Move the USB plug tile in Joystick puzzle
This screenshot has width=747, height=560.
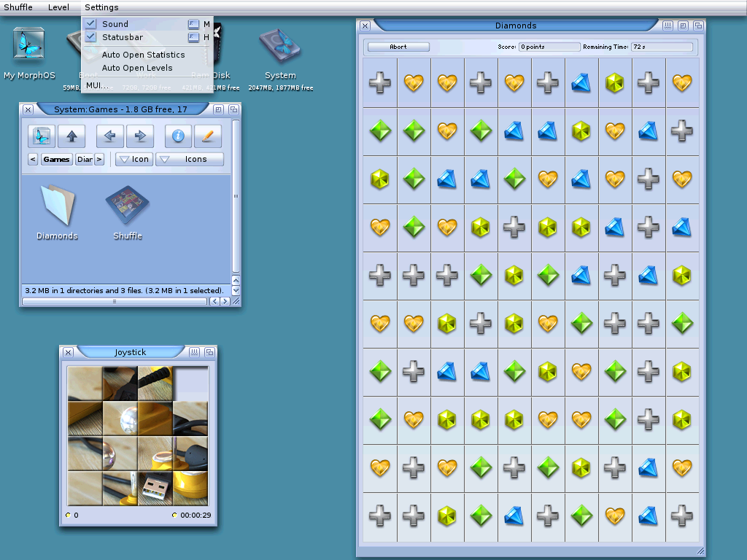[155, 488]
